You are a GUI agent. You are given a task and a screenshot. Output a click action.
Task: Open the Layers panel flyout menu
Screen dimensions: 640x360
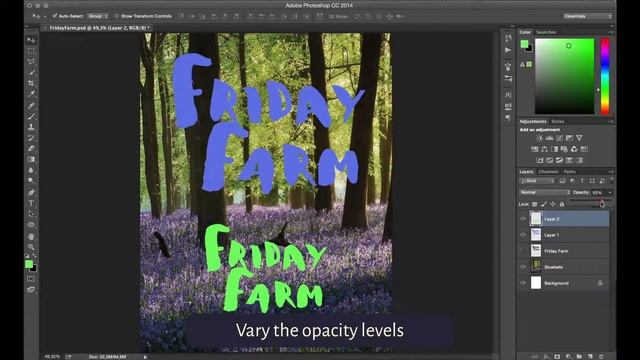pos(611,171)
